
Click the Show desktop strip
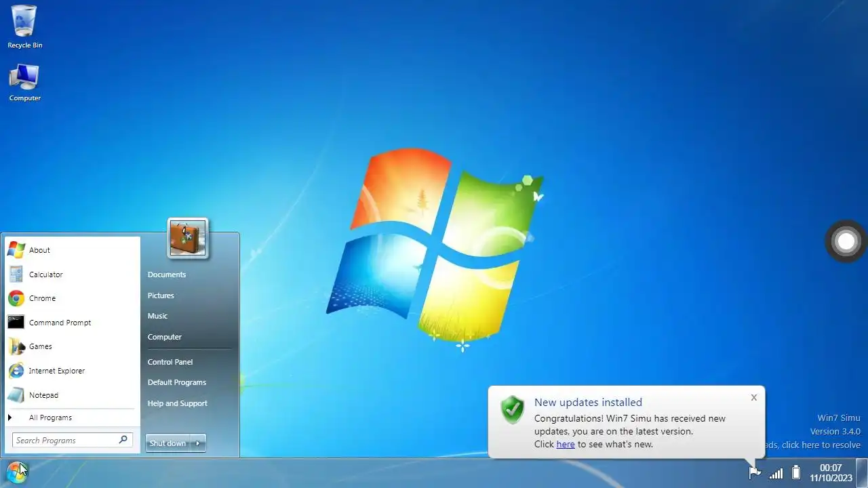coord(863,473)
